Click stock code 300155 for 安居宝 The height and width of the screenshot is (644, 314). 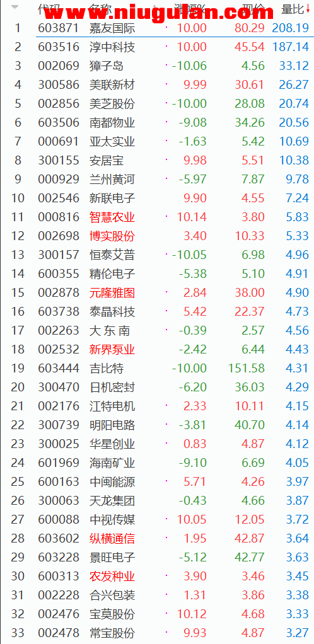pos(59,161)
